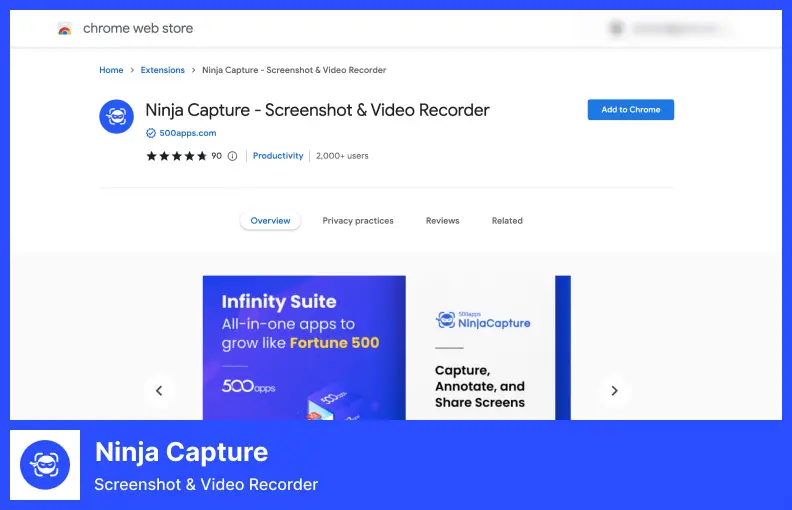Screen dimensions: 792x510
Task: Open the Extensions breadcrumb link
Action: point(163,70)
